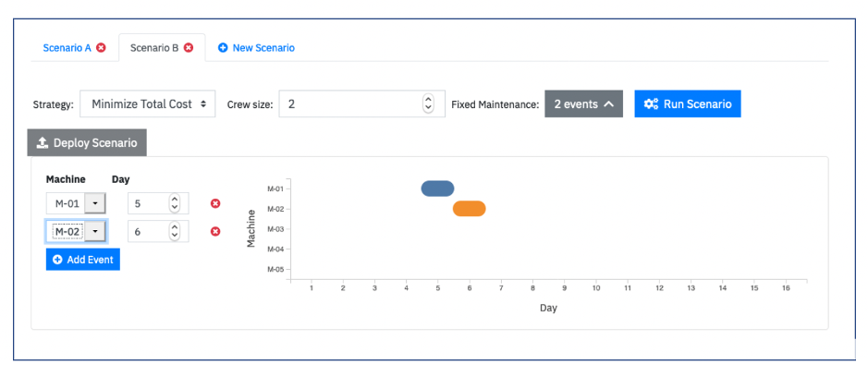The width and height of the screenshot is (868, 377).
Task: Select the blue M-01 bar in chart
Action: point(438,188)
